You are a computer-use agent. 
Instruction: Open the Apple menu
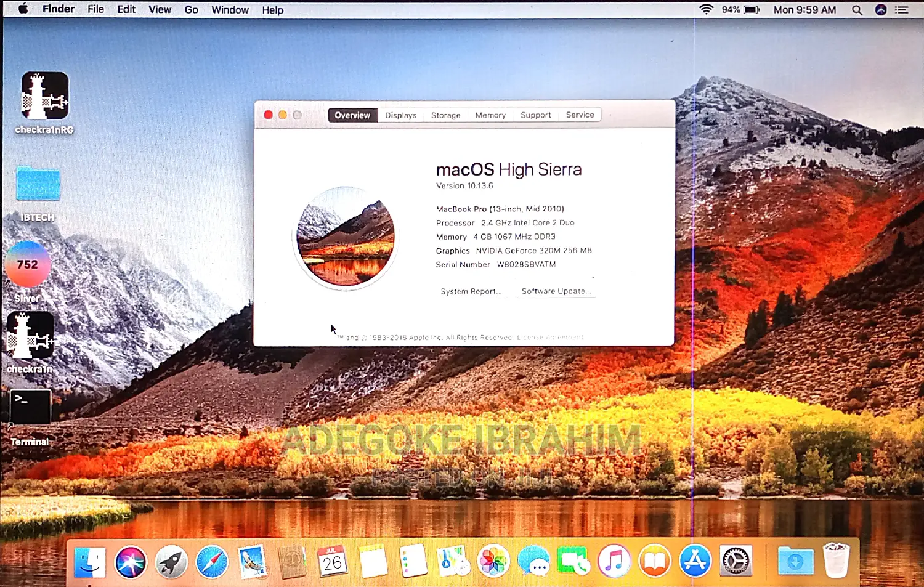23,9
